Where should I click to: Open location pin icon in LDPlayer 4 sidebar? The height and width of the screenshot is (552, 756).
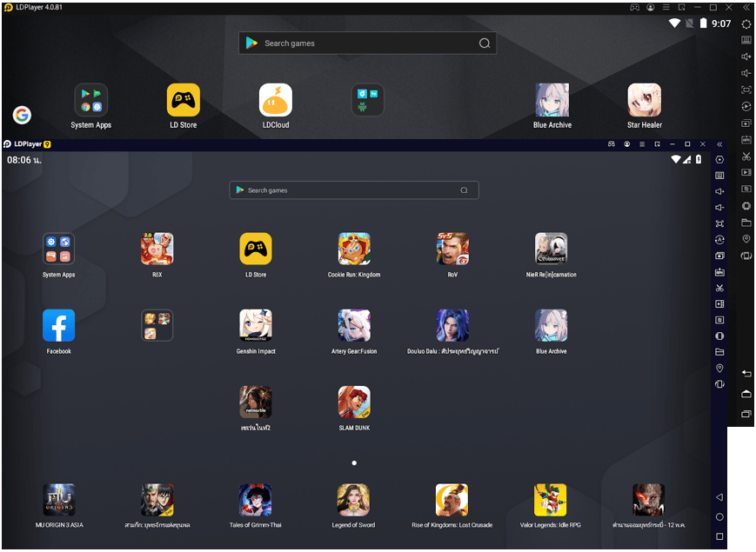pyautogui.click(x=746, y=239)
